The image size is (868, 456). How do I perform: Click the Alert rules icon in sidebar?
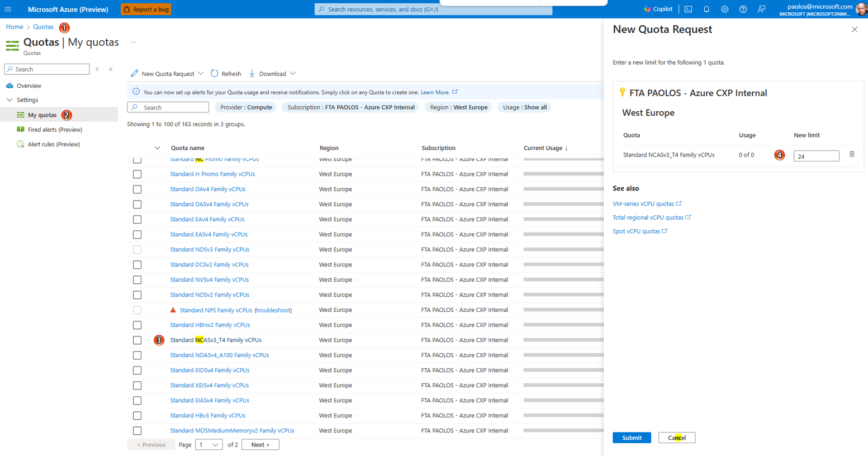pos(21,144)
